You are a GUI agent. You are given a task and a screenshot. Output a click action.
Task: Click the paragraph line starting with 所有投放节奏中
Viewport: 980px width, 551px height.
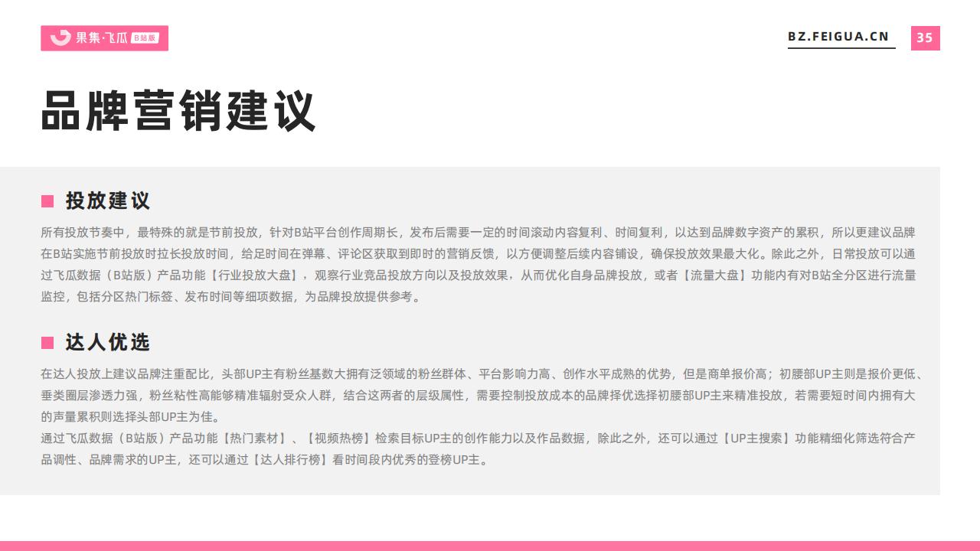click(478, 233)
